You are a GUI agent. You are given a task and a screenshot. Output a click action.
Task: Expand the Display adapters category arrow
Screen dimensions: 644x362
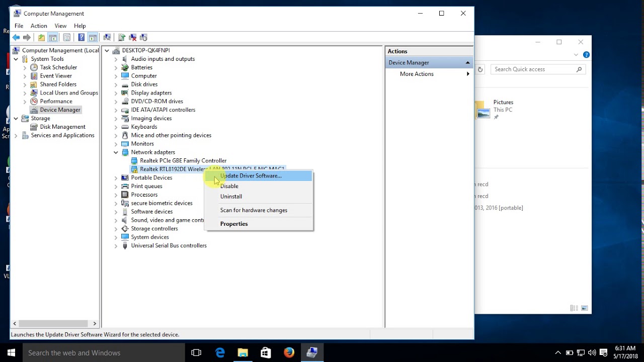tap(116, 93)
